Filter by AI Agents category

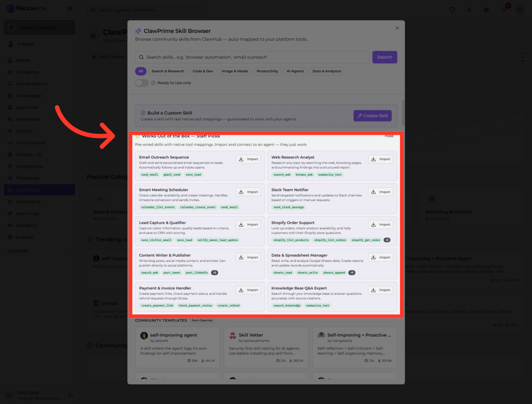click(295, 71)
